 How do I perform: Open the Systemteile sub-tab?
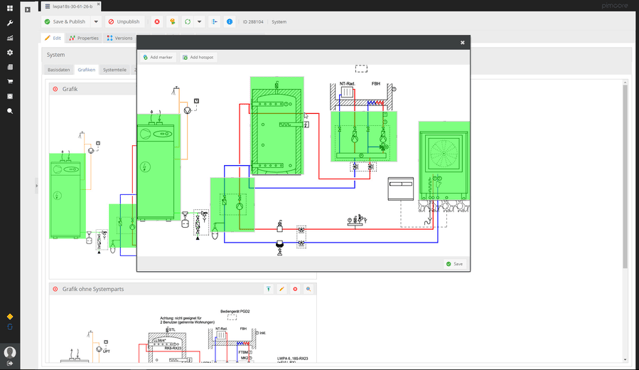115,70
